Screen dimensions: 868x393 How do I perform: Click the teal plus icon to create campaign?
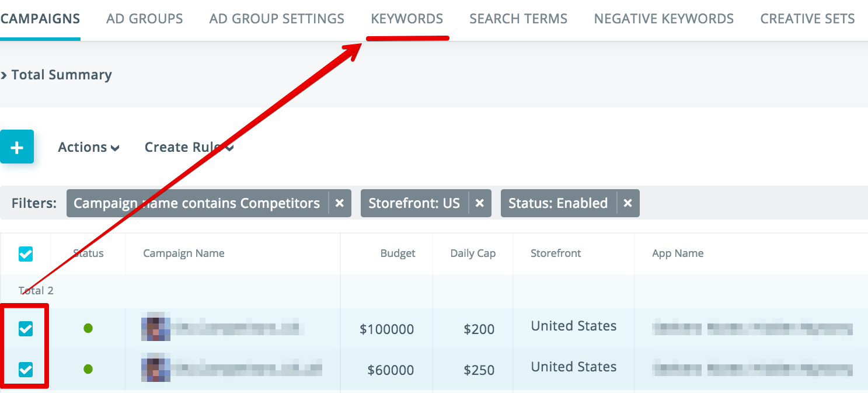[x=17, y=147]
